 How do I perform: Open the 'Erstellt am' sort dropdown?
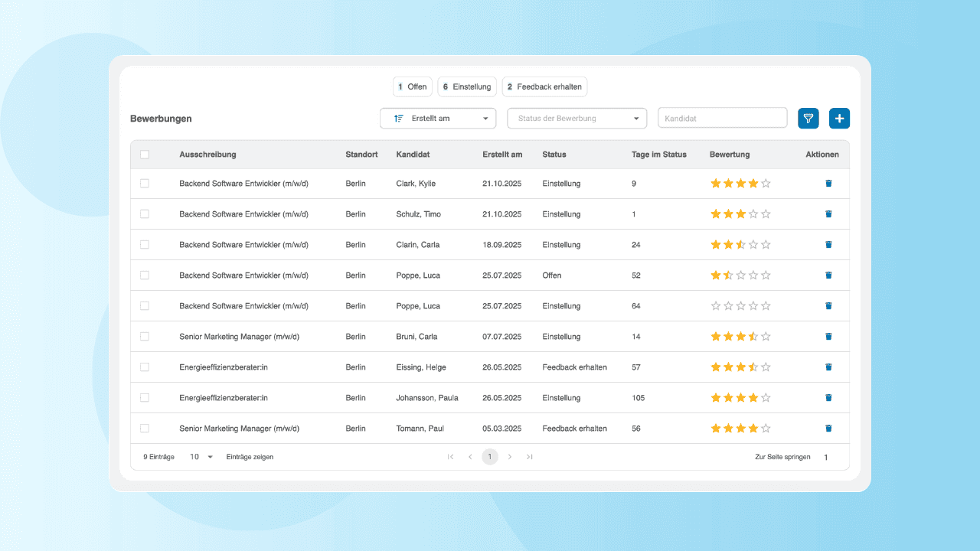coord(438,119)
